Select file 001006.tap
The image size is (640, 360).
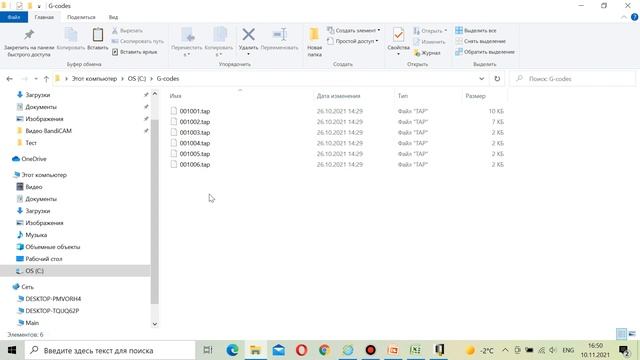[195, 164]
